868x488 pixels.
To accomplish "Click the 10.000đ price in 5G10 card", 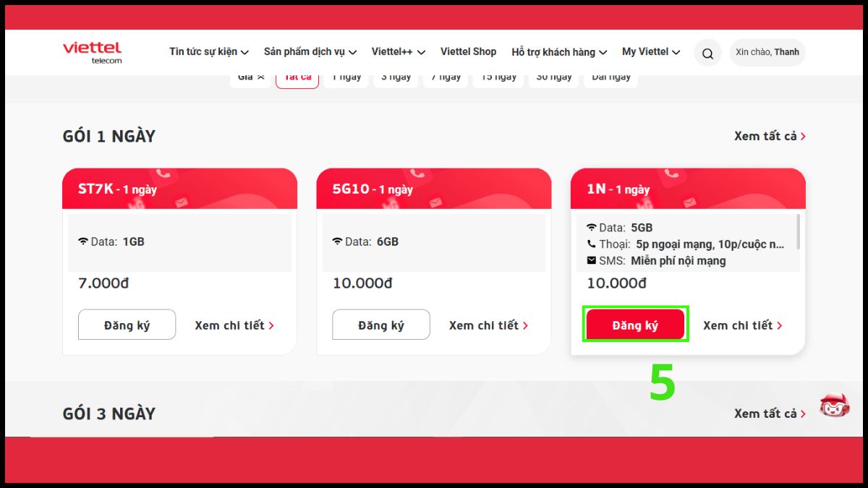I will [x=362, y=283].
